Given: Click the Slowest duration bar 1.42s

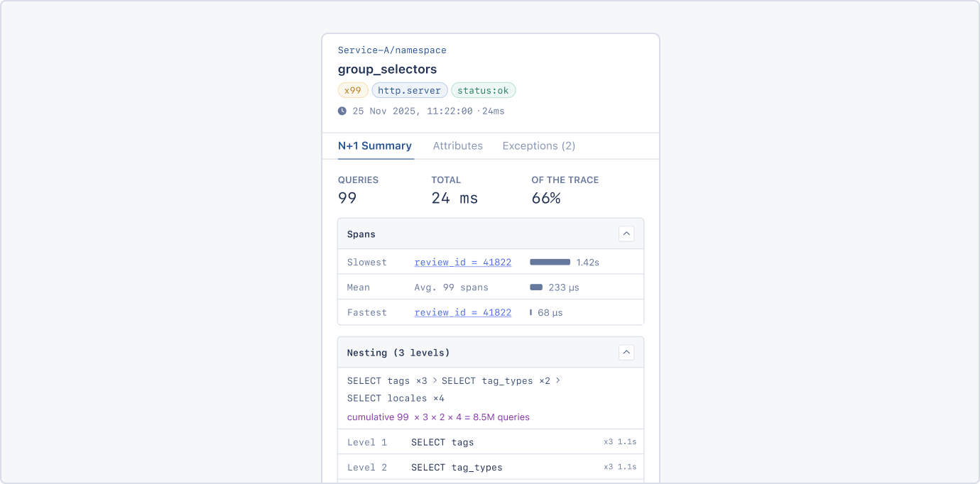Looking at the screenshot, I should (550, 262).
